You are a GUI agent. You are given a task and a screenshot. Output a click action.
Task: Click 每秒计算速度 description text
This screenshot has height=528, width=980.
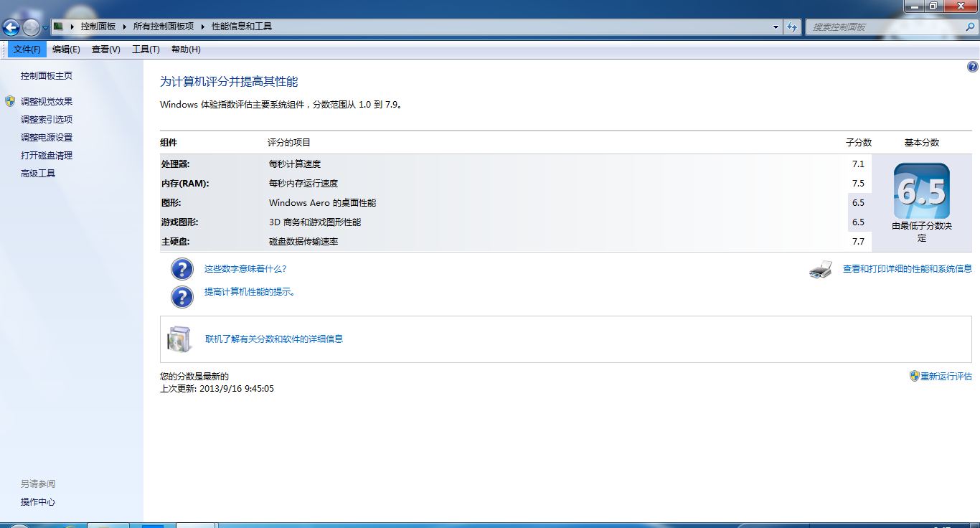295,164
